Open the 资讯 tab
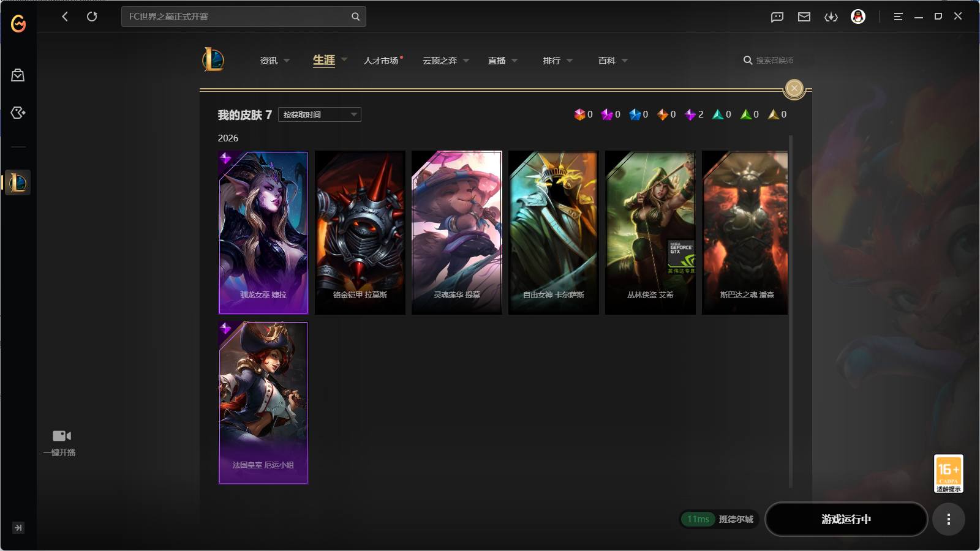 point(269,61)
